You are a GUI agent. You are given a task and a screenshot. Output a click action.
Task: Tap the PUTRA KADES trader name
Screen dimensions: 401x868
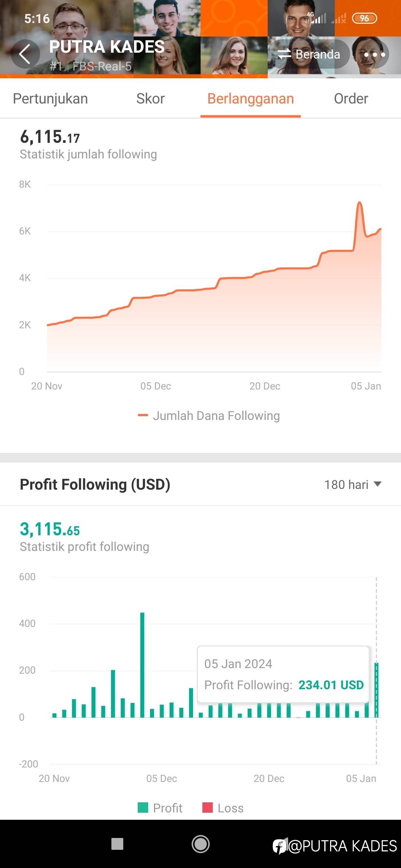click(x=107, y=47)
